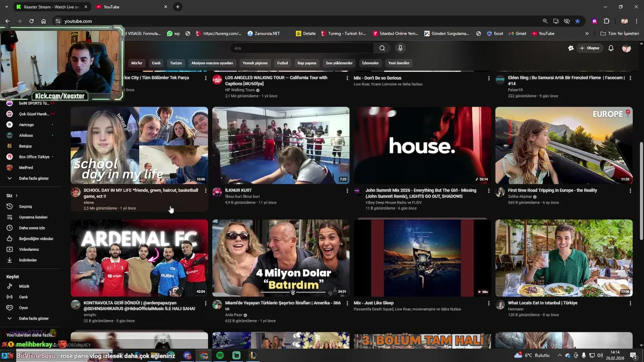Expand the Siz section chevron
Viewport: 644px width, 362px height.
[x=16, y=196]
